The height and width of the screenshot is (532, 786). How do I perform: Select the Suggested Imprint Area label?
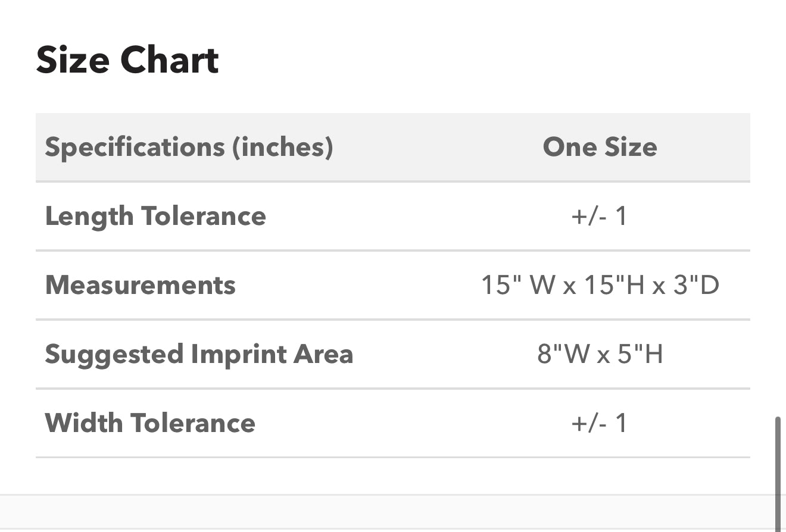point(199,354)
